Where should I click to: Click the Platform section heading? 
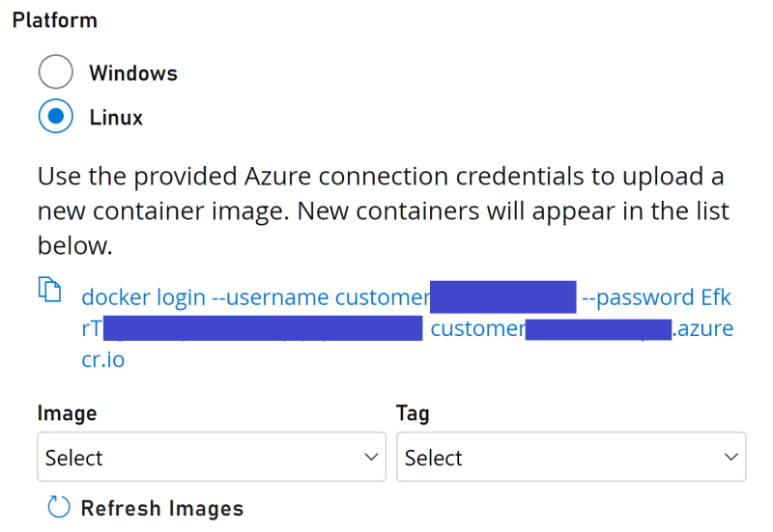click(55, 20)
